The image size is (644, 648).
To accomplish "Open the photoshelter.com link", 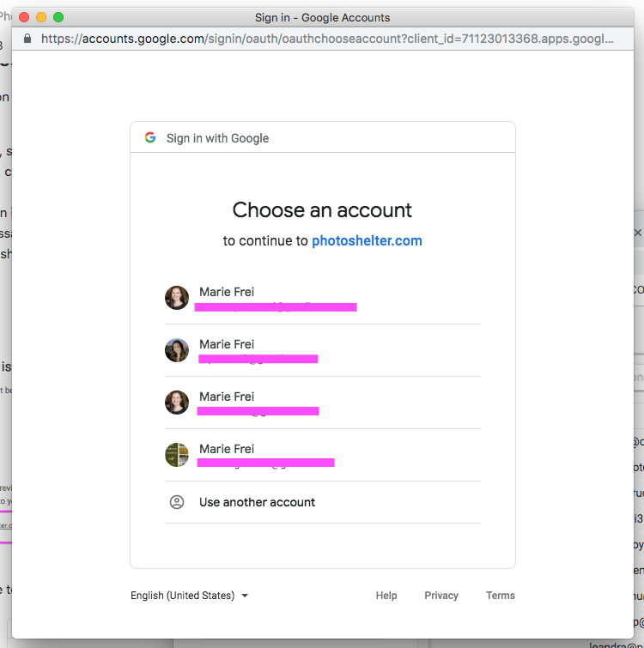I will 367,240.
